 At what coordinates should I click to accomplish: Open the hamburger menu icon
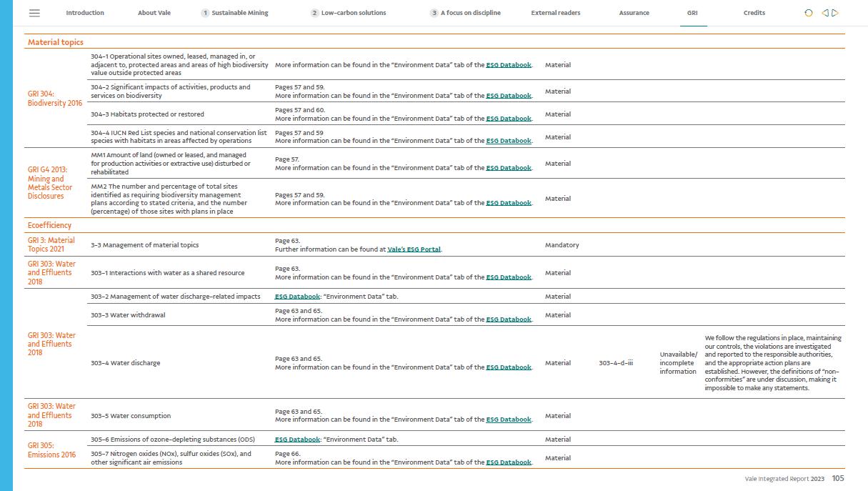coord(34,13)
